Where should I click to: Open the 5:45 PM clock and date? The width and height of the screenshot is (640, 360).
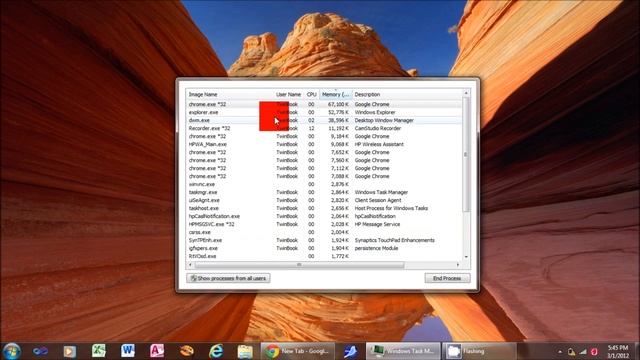click(x=618, y=351)
